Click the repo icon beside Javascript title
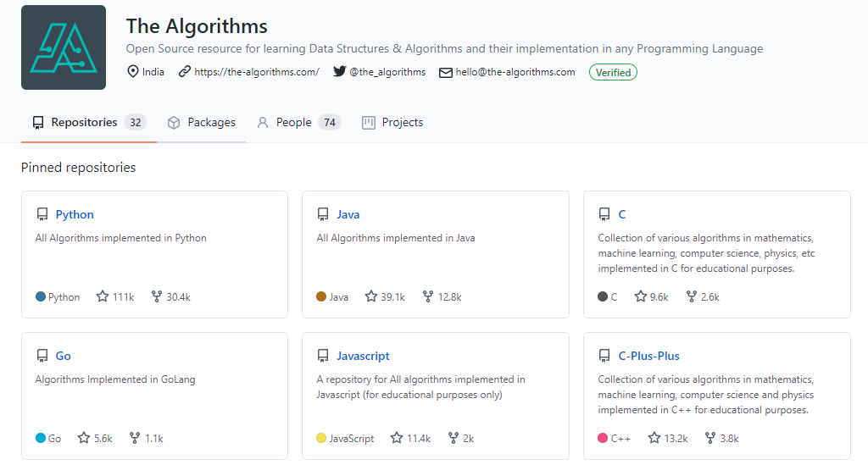The image size is (868, 476). [323, 356]
